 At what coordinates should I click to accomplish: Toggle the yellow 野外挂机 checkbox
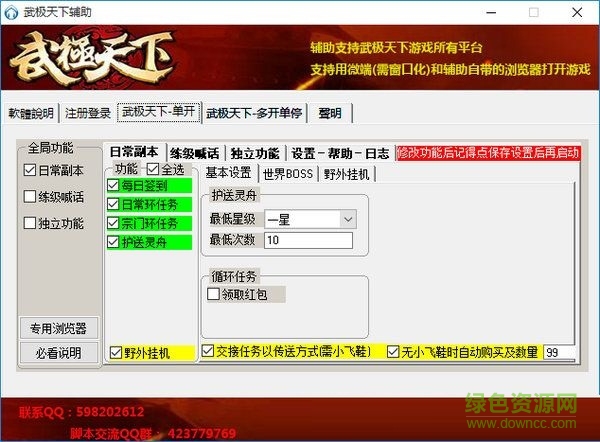tap(152, 353)
